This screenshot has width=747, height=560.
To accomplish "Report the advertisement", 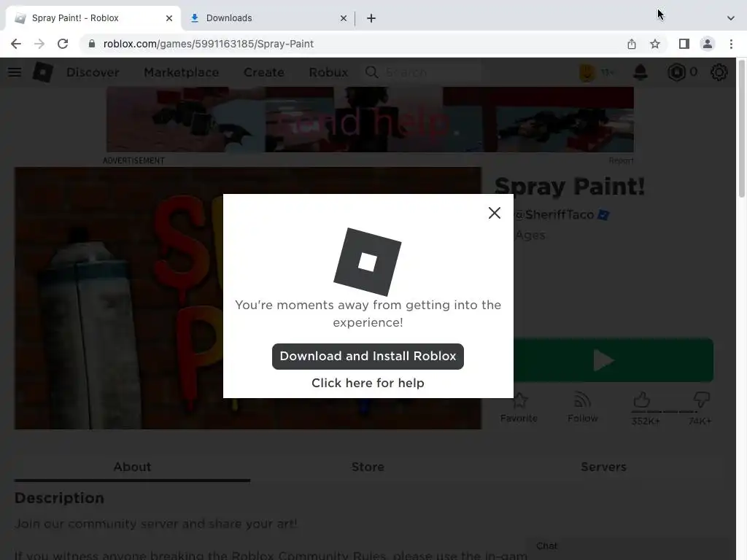I will point(622,161).
